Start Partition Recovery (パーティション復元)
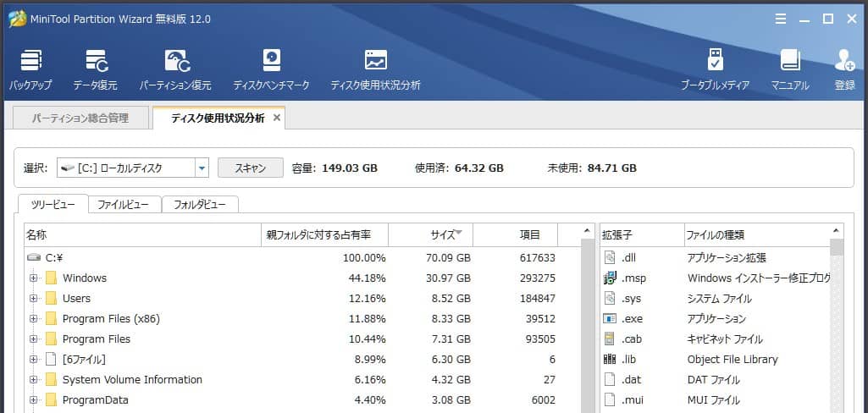 coord(175,70)
